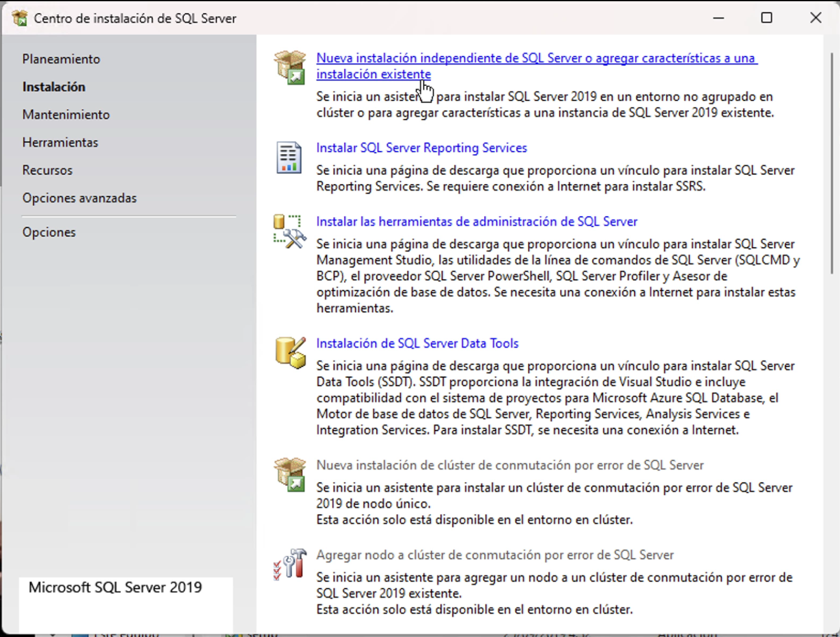Viewport: 840px width, 637px height.
Task: Click the SQL Server setup icon in title bar
Action: click(20, 18)
